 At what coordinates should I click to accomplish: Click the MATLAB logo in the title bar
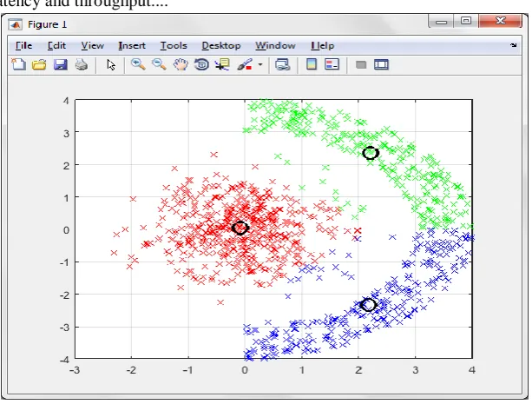[x=16, y=24]
